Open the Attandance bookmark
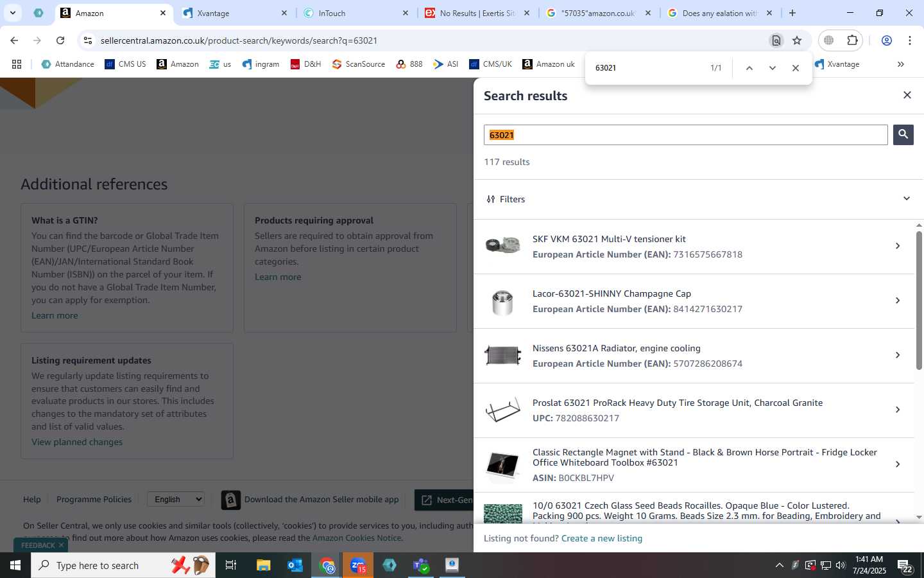The image size is (924, 578). click(67, 64)
